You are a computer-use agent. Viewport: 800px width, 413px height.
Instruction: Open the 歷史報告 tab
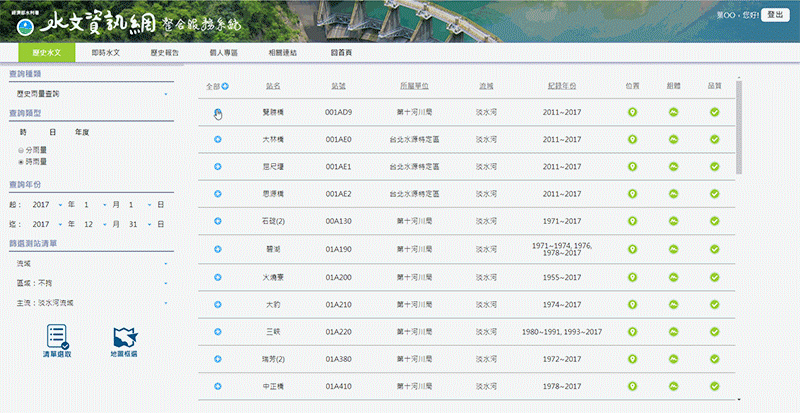pos(164,52)
